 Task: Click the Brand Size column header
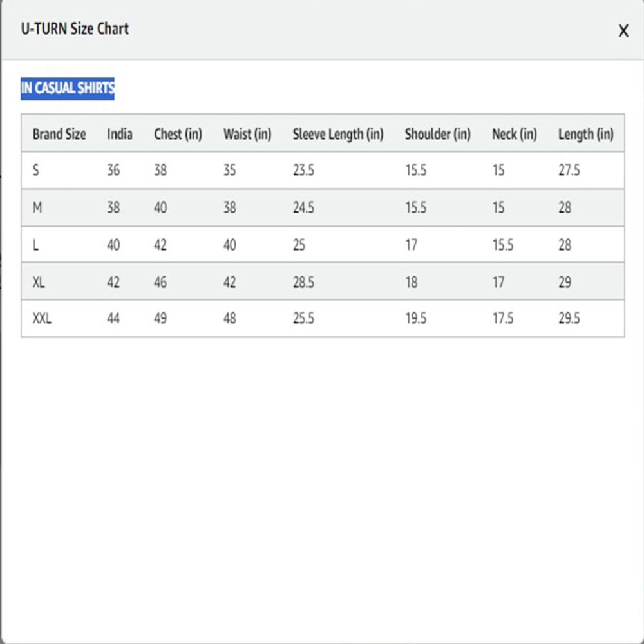coord(59,134)
